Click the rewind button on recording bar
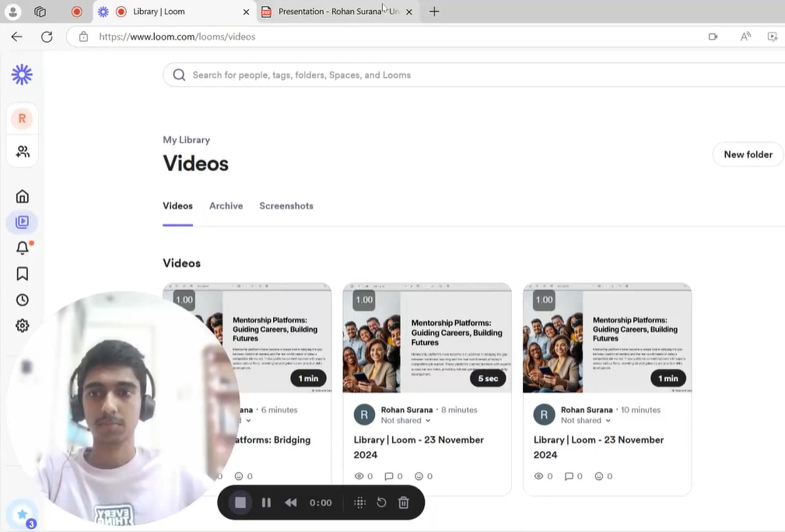This screenshot has height=532, width=785. pyautogui.click(x=290, y=502)
